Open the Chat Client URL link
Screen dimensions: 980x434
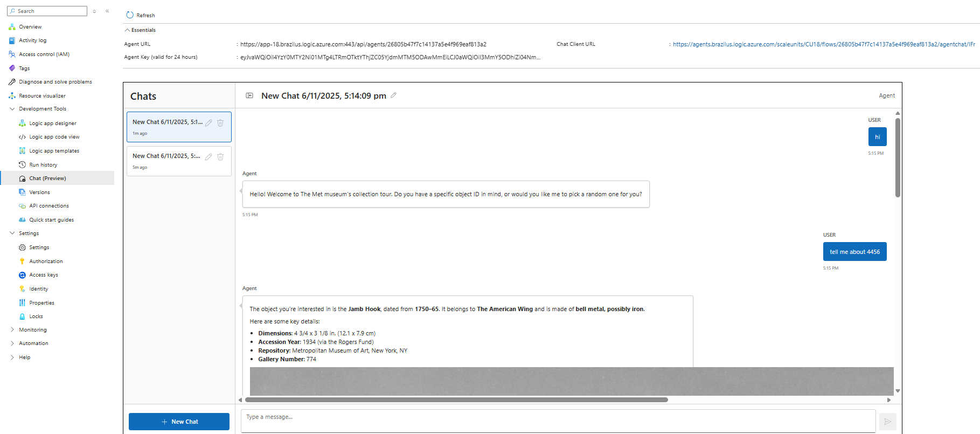pyautogui.click(x=824, y=44)
